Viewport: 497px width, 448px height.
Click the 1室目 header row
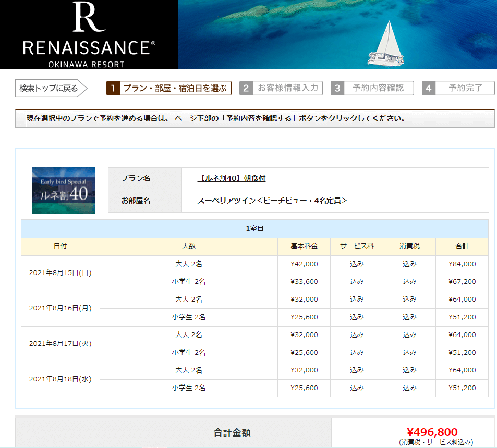(254, 229)
